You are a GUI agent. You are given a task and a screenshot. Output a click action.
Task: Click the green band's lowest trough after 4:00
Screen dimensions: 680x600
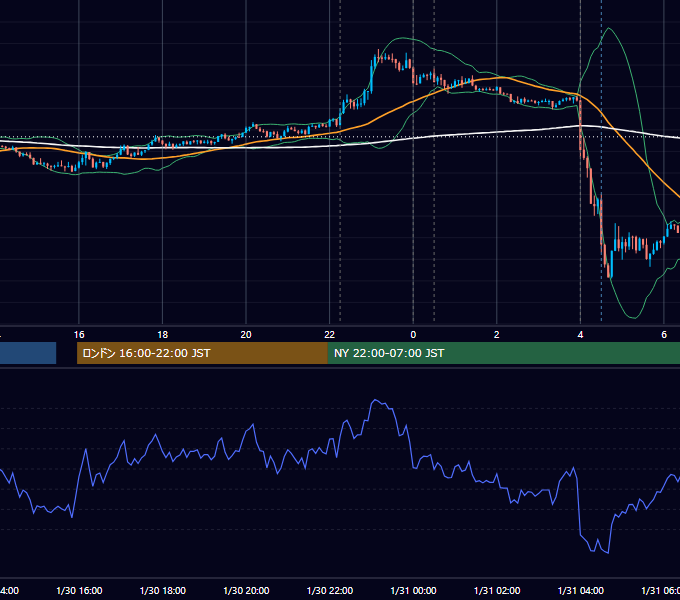[x=634, y=317]
